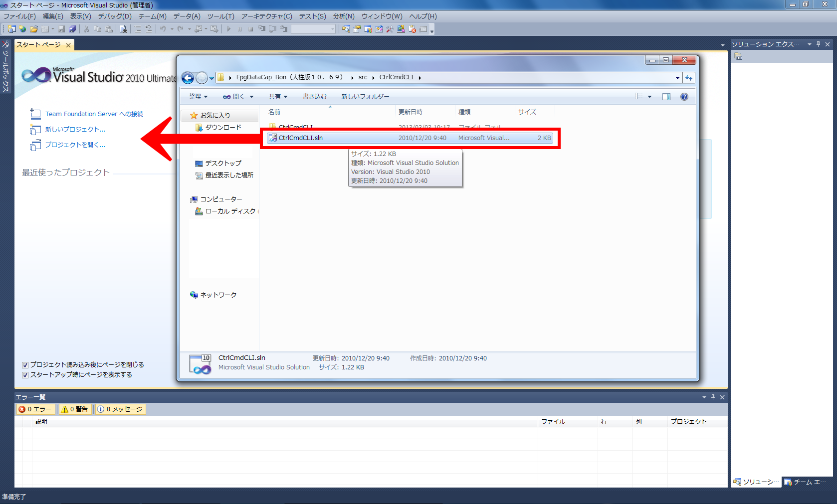Select the CtrlCmdCLI.sln file row
Image resolution: width=837 pixels, height=504 pixels.
[410, 138]
